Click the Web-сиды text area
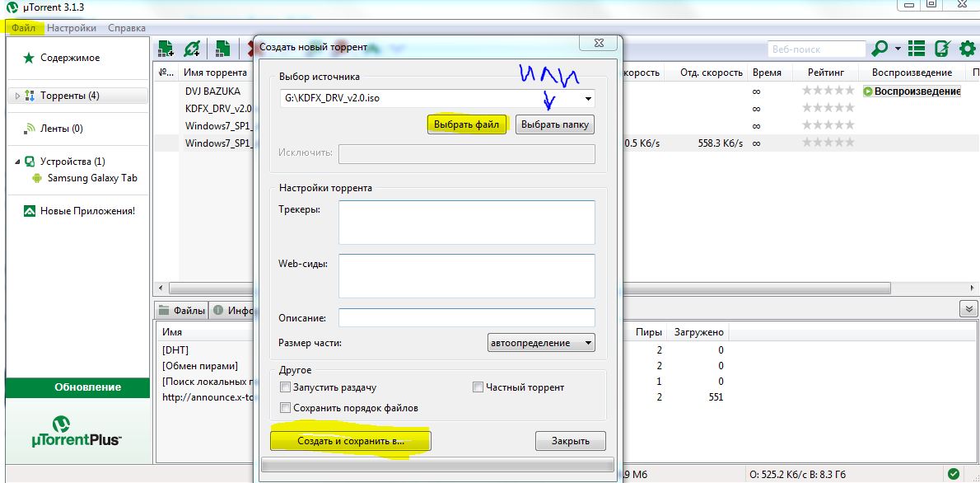The height and width of the screenshot is (483, 980). (x=467, y=276)
